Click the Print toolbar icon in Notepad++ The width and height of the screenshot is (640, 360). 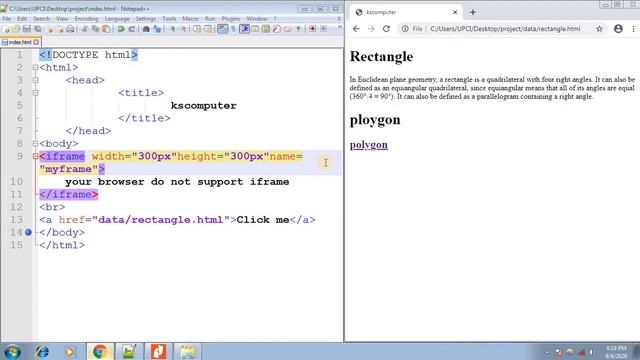(70, 29)
